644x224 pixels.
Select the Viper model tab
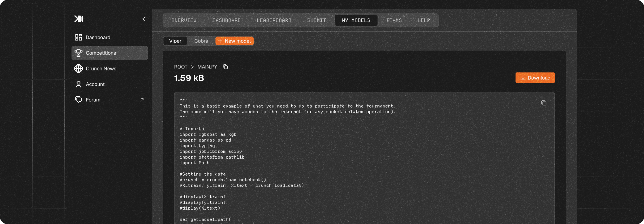tap(175, 41)
